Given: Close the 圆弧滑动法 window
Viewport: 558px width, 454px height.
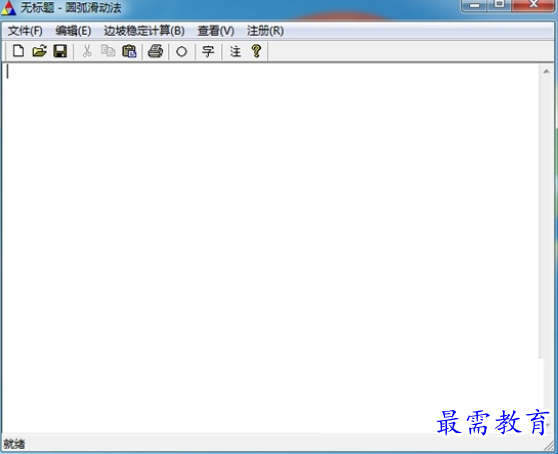Looking at the screenshot, I should (x=533, y=4).
